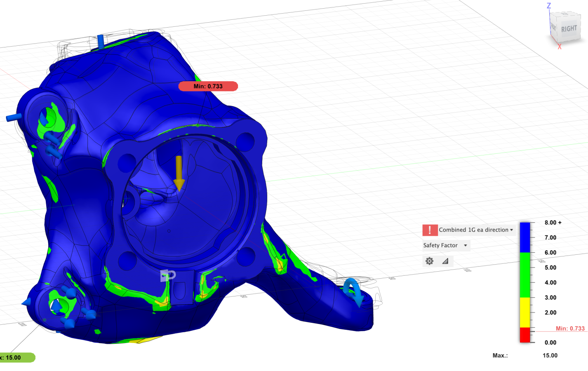The height and width of the screenshot is (371, 588).
Task: Click the yellow segment of legend bar
Action: (x=524, y=312)
